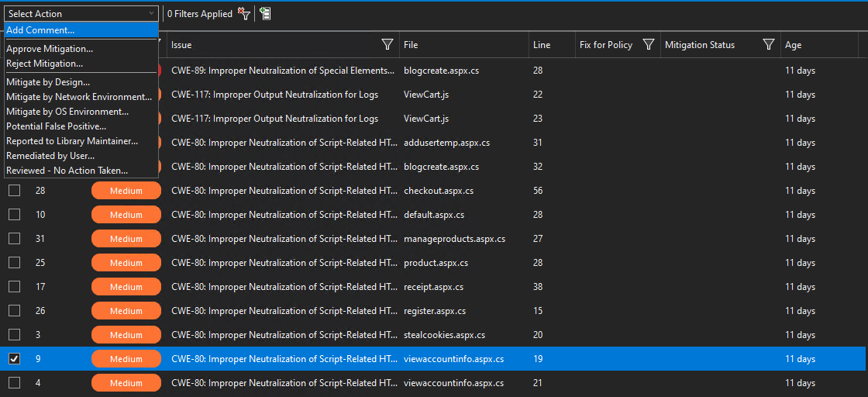Click checkout.aspx.cs file name
Viewport: 868px width, 397px height.
439,191
